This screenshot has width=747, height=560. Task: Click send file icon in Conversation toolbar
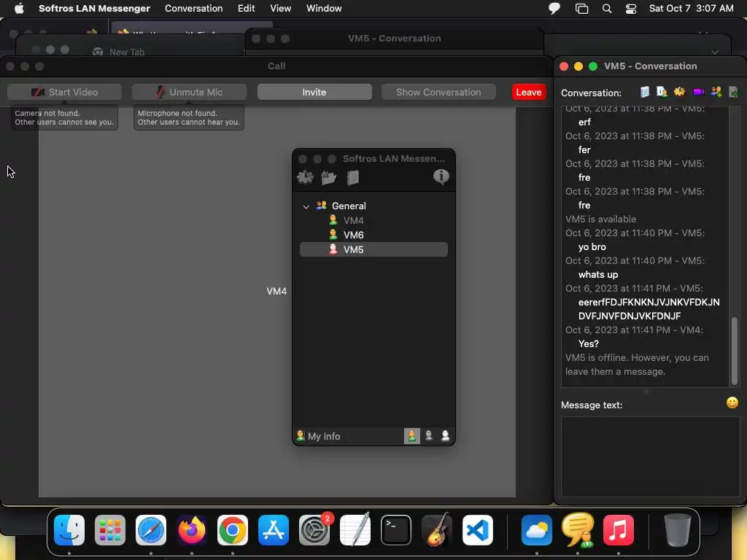coord(733,92)
